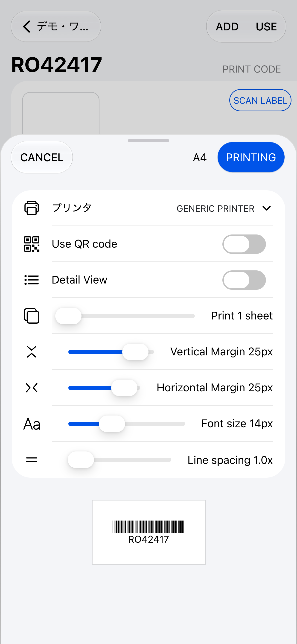The width and height of the screenshot is (297, 644).
Task: Select the A4 paper size option
Action: (200, 158)
